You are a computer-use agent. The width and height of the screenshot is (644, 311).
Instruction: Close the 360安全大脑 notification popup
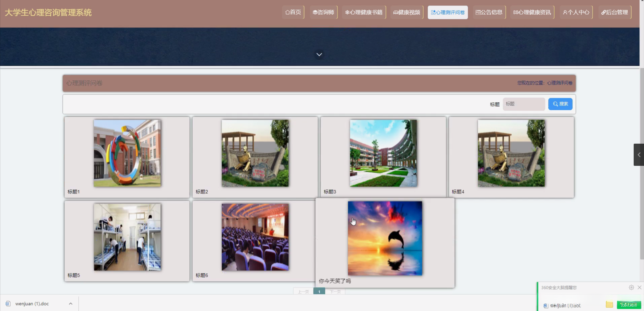coord(639,288)
